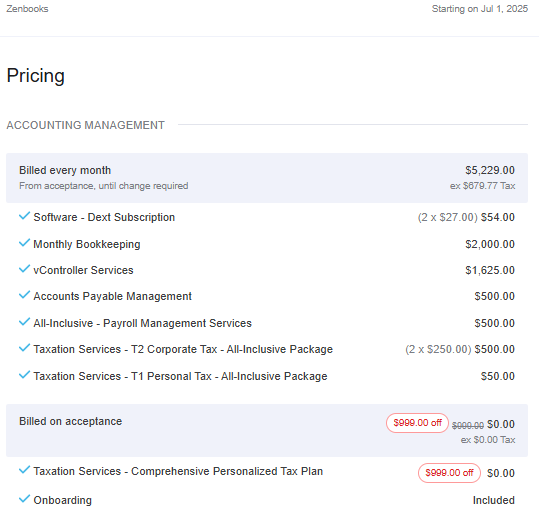The image size is (539, 515).
Task: Click the struck-through $999.00 original price
Action: pos(468,426)
